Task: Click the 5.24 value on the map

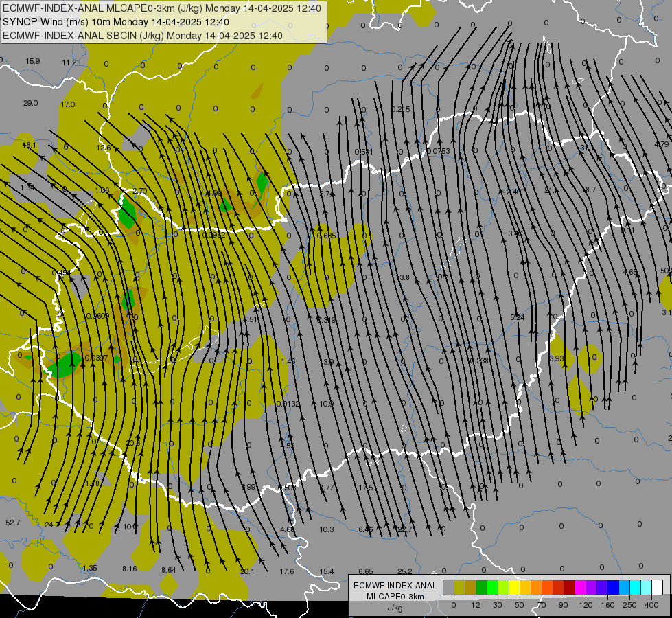Action: click(x=518, y=317)
